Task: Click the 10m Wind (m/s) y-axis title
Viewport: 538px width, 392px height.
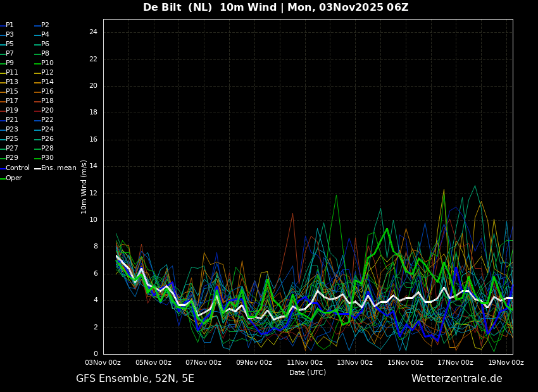Action: click(84, 187)
